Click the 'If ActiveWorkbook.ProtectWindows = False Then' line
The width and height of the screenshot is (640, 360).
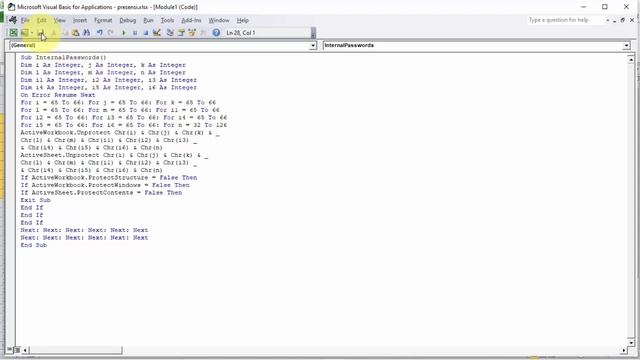click(x=105, y=185)
